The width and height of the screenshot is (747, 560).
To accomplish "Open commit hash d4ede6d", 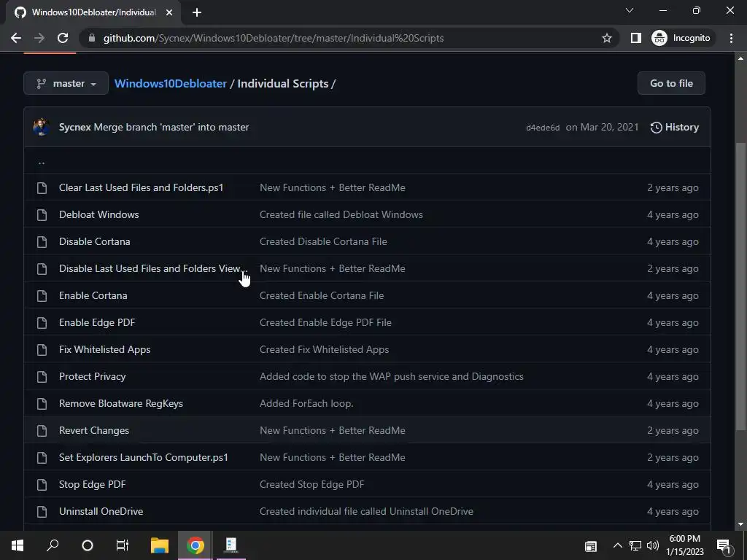I will click(x=543, y=128).
